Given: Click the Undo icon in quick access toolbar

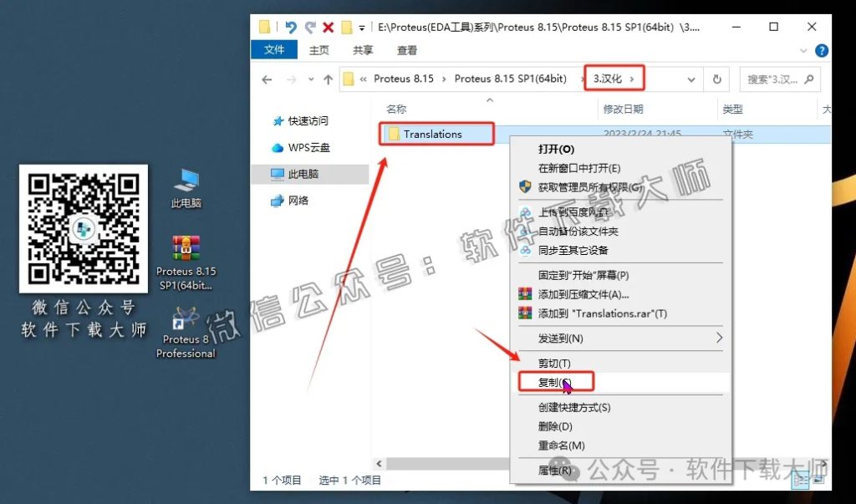Looking at the screenshot, I should click(292, 27).
